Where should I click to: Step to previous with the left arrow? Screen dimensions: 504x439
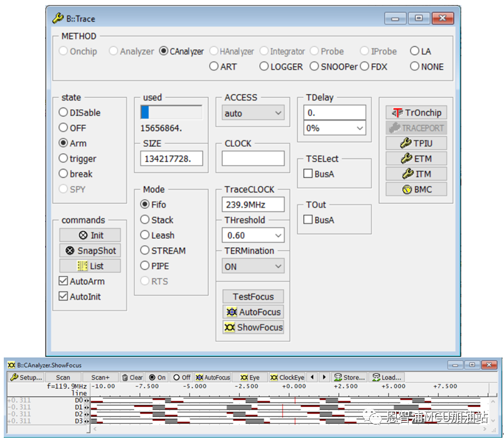[x=312, y=378]
